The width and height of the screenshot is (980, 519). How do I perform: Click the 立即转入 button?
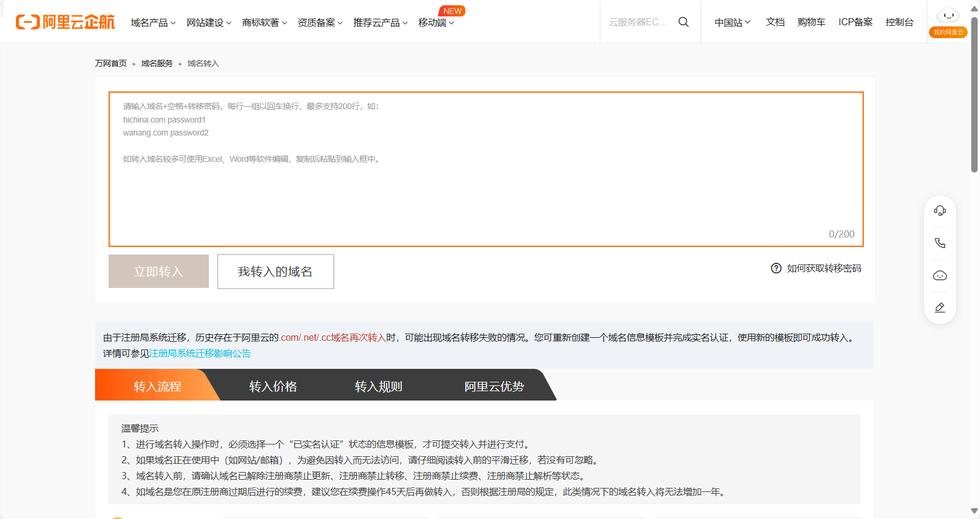[158, 271]
